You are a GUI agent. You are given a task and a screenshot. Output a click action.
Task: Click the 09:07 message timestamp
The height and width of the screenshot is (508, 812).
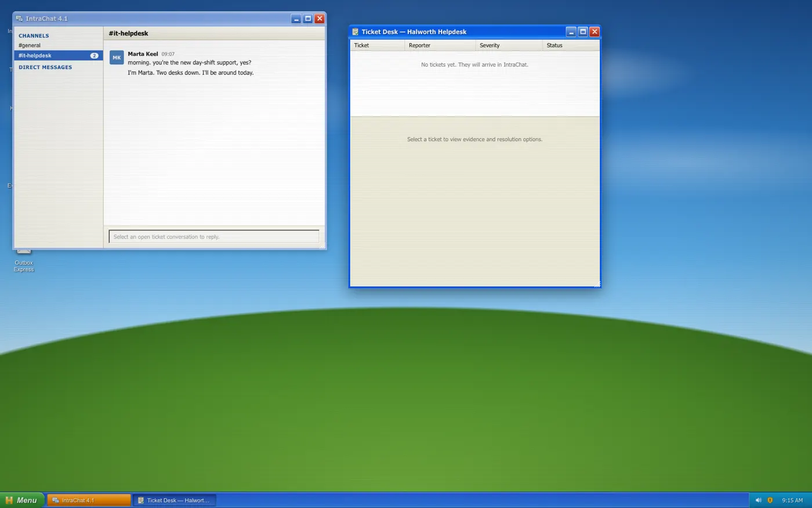(x=168, y=54)
